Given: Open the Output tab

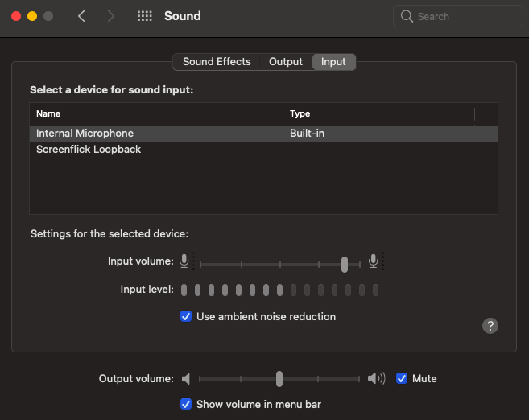Looking at the screenshot, I should [286, 62].
